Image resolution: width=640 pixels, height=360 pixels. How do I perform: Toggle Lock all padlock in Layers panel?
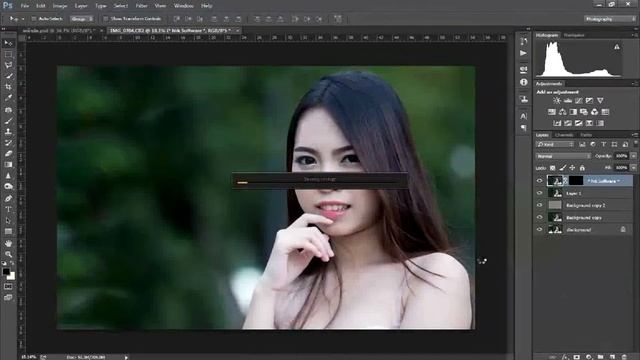click(x=582, y=168)
